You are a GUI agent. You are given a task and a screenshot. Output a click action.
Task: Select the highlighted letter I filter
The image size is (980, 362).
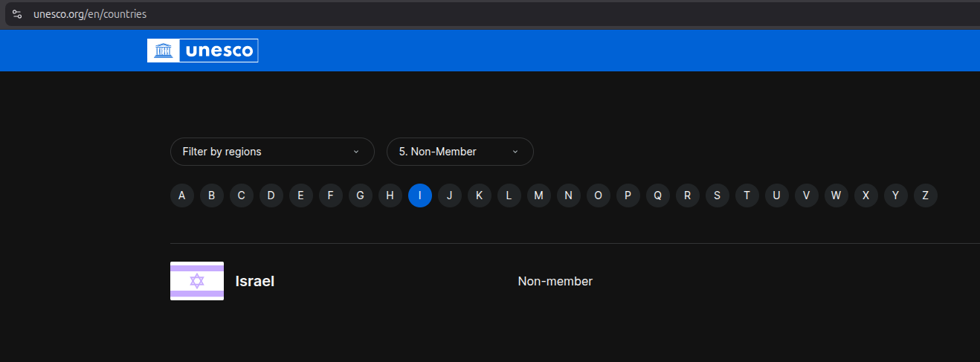(x=420, y=195)
